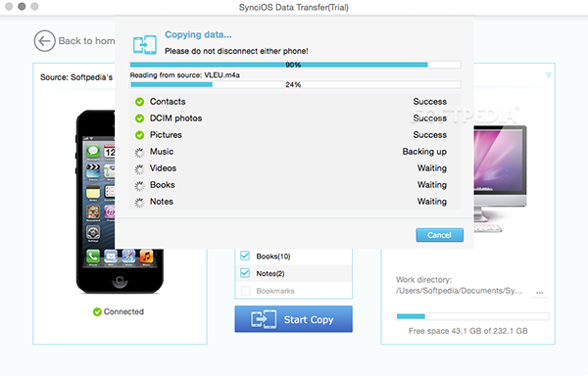Uncheck the Notes(2) checkbox
This screenshot has width=588, height=376.
pyautogui.click(x=245, y=273)
